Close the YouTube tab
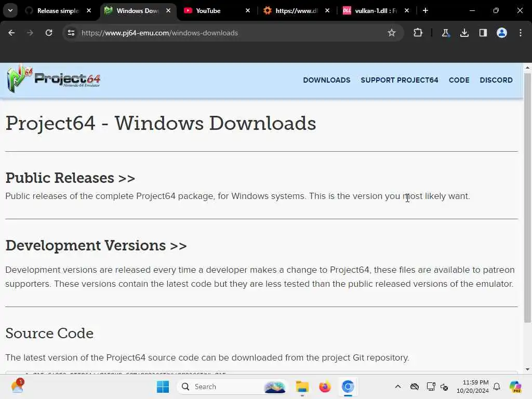This screenshot has width=532, height=399. click(248, 10)
